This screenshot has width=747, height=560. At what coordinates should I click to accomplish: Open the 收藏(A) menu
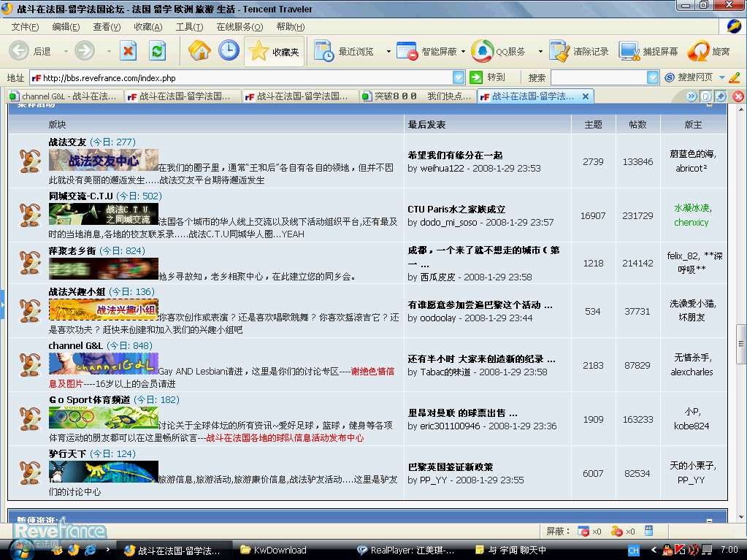[148, 27]
